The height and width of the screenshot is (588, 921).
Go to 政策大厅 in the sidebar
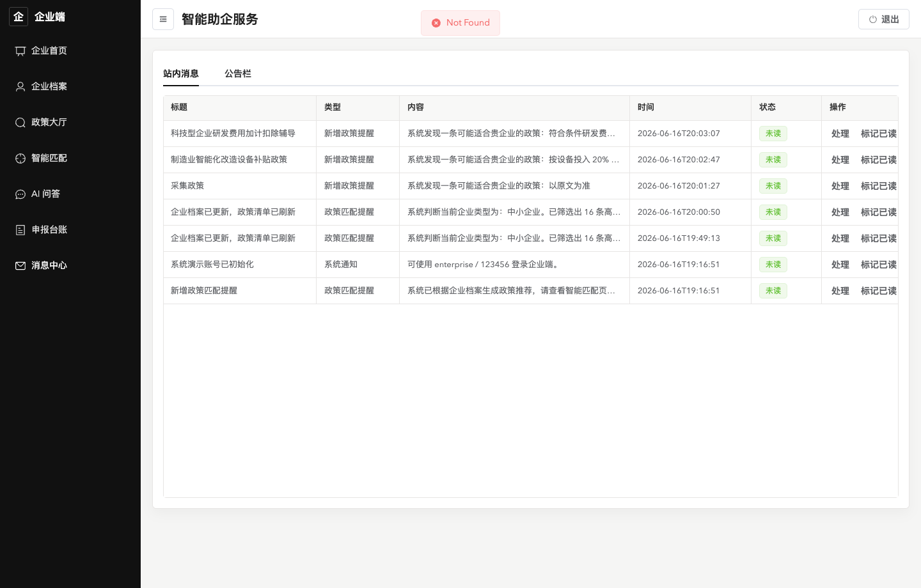[70, 122]
